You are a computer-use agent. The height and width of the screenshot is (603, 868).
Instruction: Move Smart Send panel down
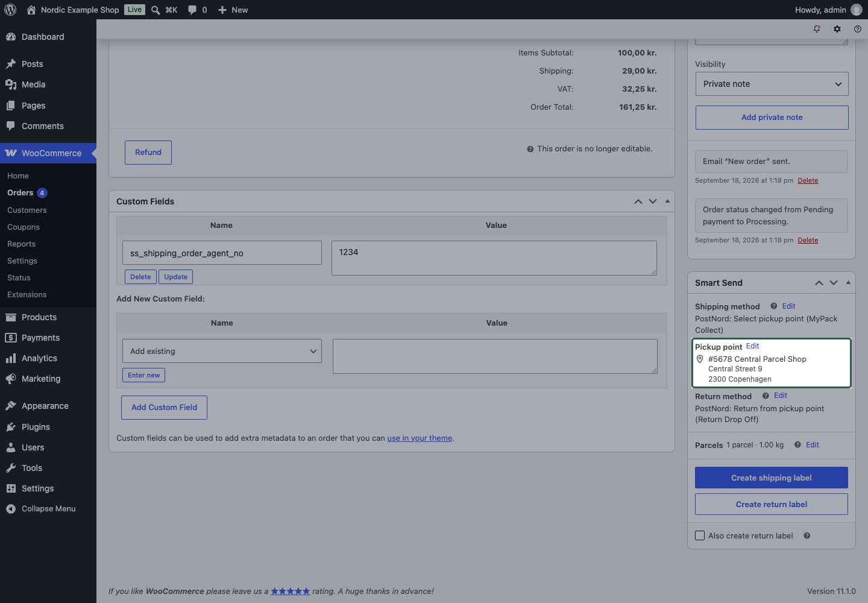[x=834, y=283]
